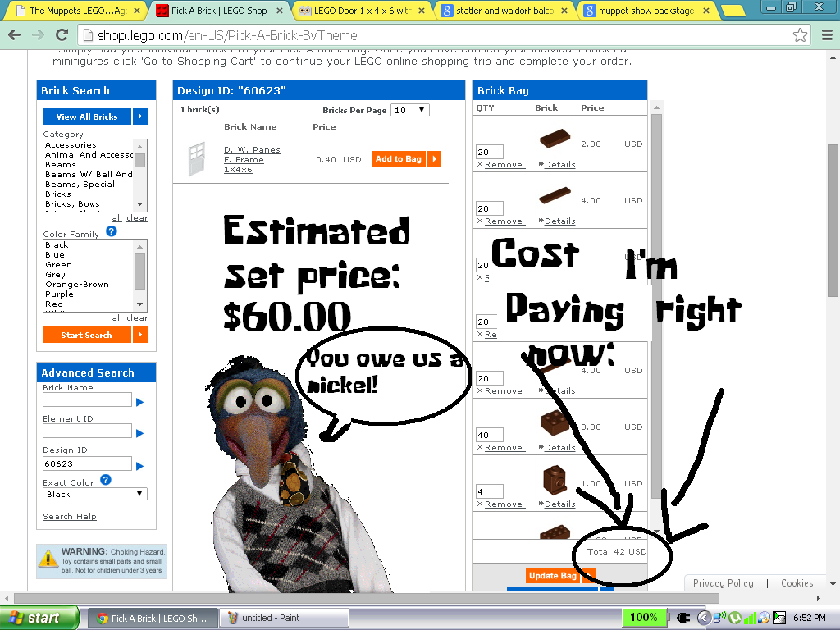Click the Design ID field containing 60623
Screen dimensions: 840x630
pos(87,463)
